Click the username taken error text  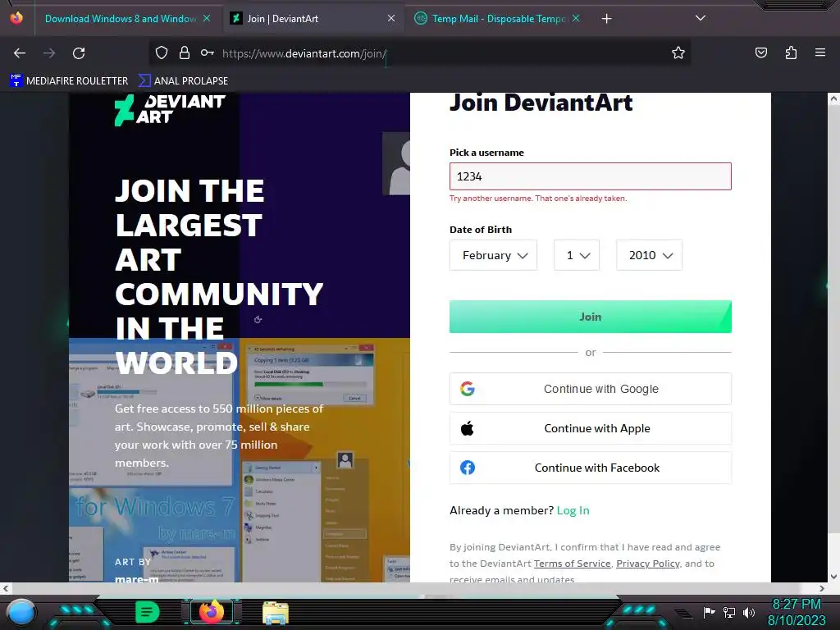538,199
